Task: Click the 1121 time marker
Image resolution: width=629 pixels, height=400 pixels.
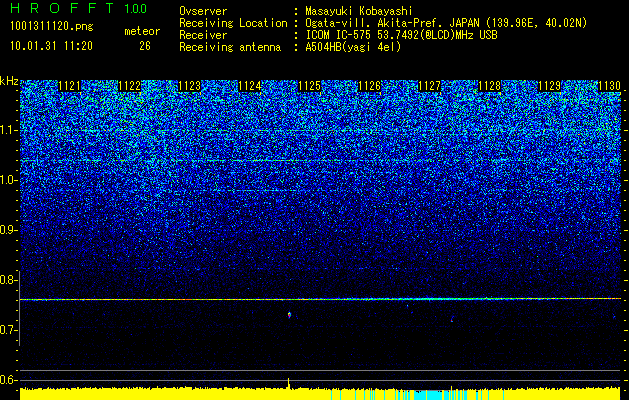Action: [x=69, y=86]
